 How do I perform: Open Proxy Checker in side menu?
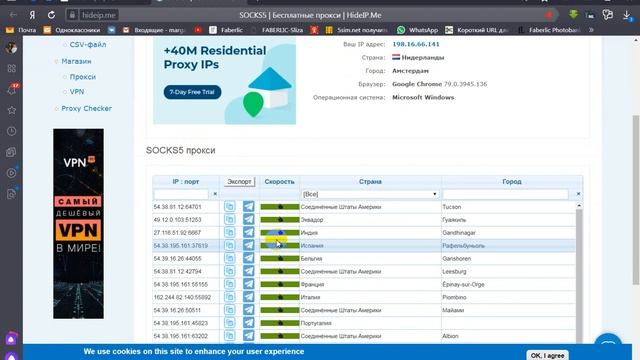87,108
